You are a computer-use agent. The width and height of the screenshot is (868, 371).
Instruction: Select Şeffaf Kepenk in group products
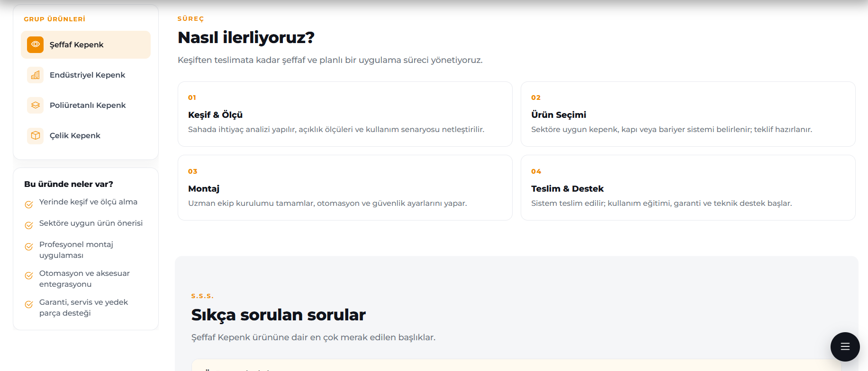86,44
